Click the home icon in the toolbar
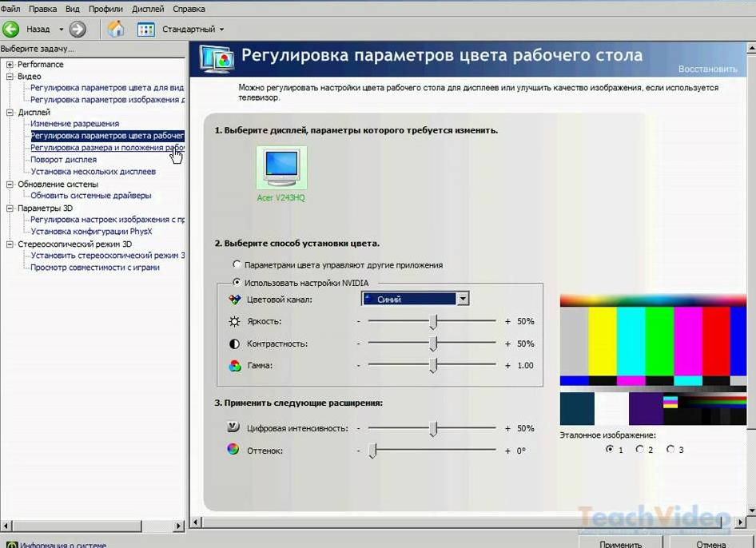 click(x=115, y=29)
